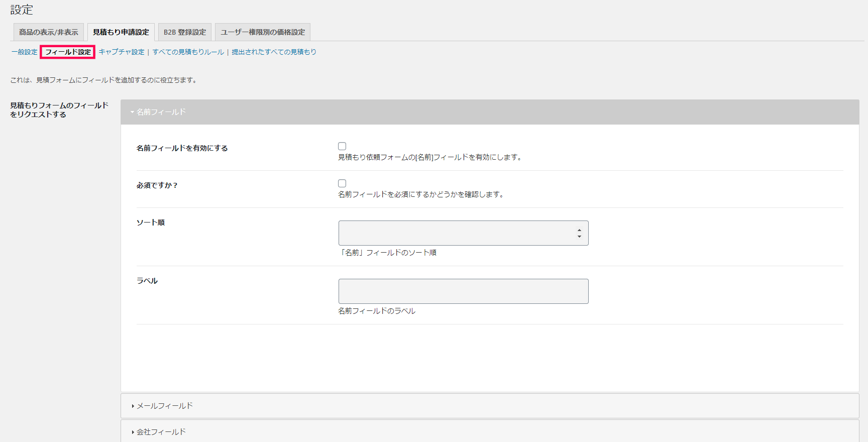Click the ラベル label text

[147, 281]
